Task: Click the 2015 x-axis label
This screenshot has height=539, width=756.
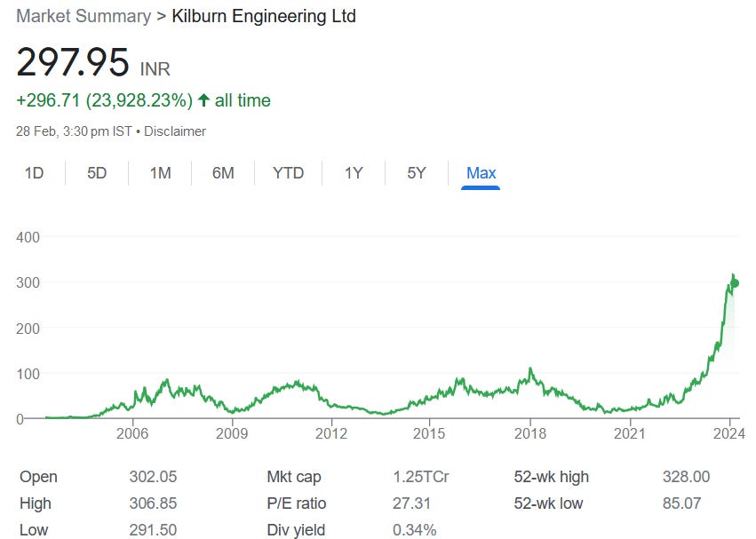Action: point(429,433)
